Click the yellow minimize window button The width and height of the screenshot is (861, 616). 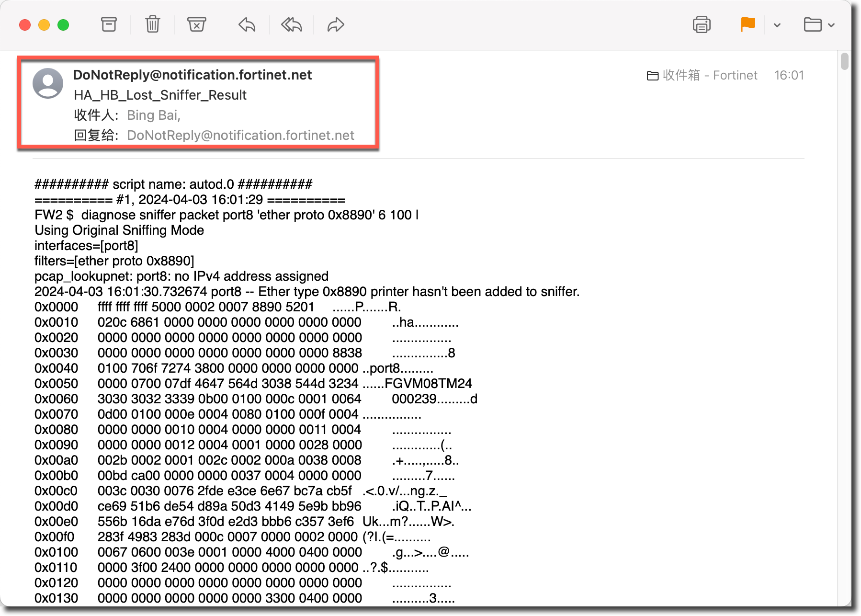click(44, 25)
